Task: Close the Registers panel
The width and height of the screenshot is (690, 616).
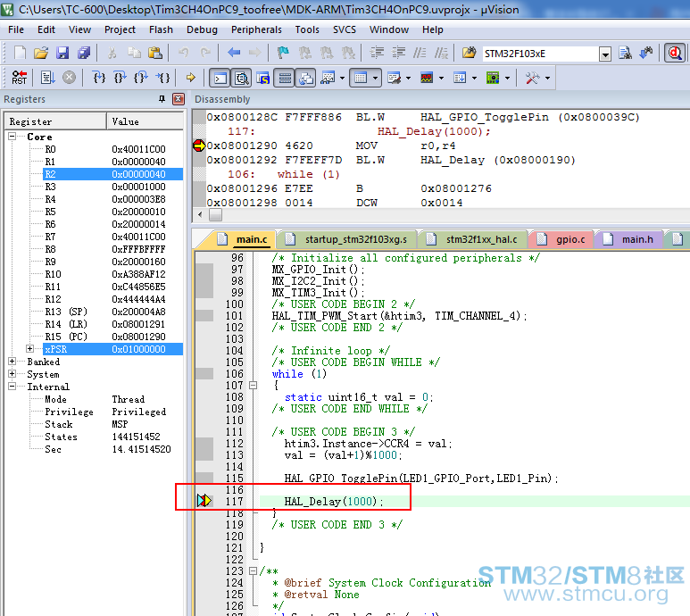Action: tap(179, 99)
